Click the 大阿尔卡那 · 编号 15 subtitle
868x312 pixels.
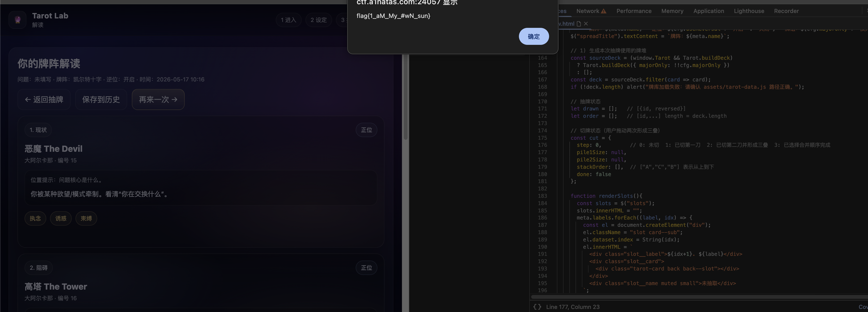point(50,160)
